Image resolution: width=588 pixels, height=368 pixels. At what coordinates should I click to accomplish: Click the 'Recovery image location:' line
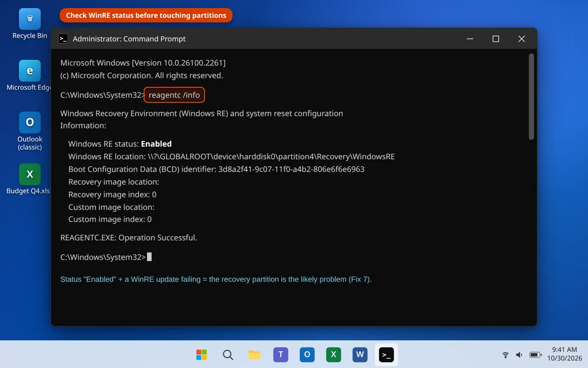point(114,182)
